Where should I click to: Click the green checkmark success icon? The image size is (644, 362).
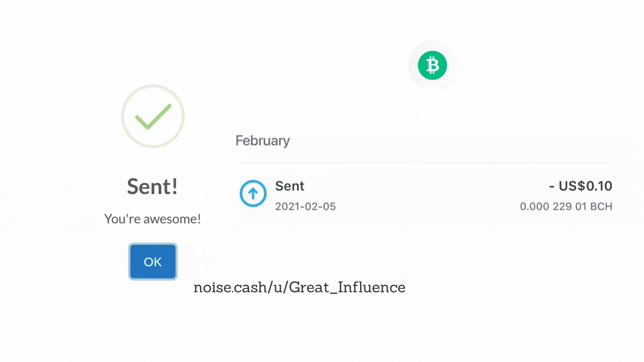tap(153, 117)
